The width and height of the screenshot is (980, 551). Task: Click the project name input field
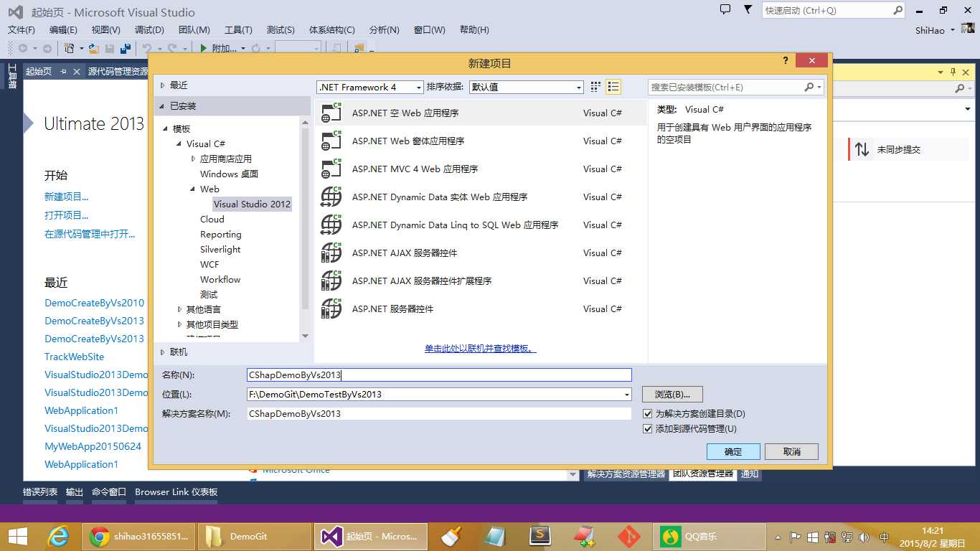(x=439, y=375)
